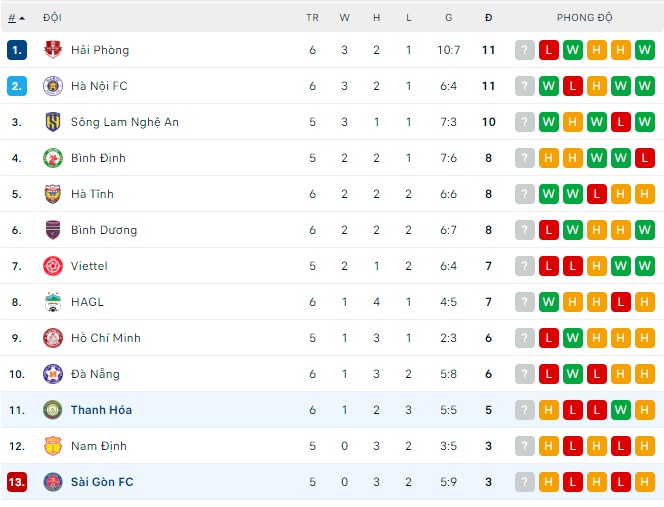Click the Nam Định team badge

(x=53, y=446)
